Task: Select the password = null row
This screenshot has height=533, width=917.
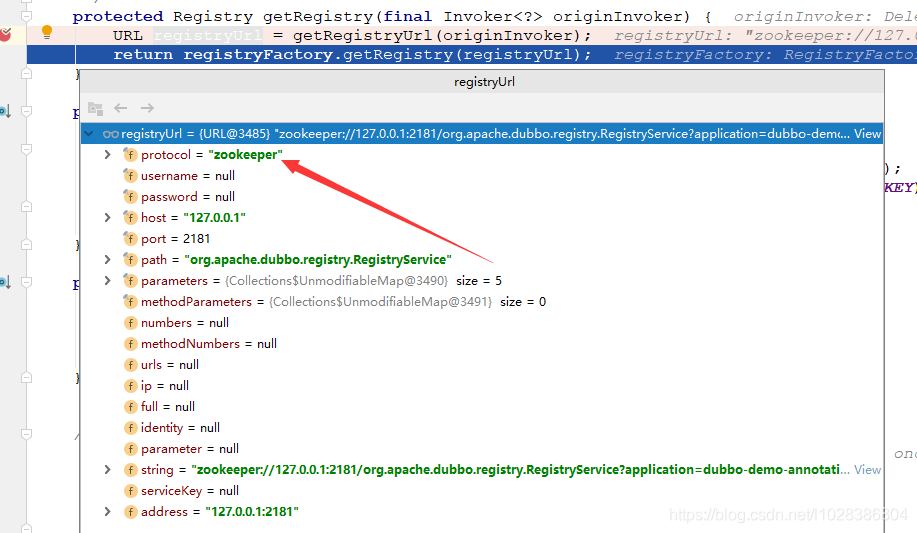Action: point(482,197)
